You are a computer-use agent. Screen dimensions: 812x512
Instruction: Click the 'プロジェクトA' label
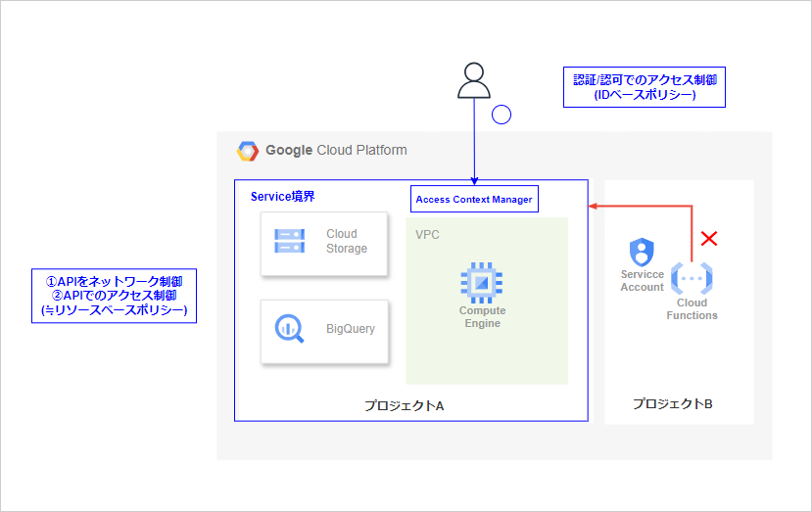[404, 406]
